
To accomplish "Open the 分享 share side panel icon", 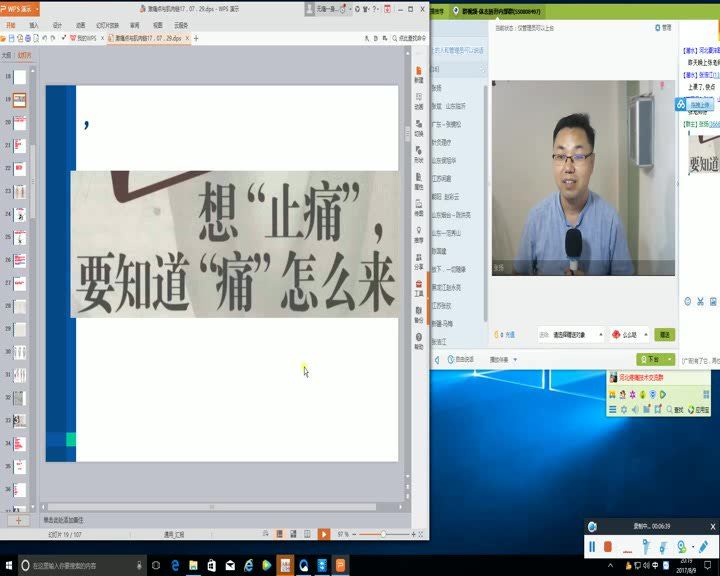I will click(x=419, y=261).
